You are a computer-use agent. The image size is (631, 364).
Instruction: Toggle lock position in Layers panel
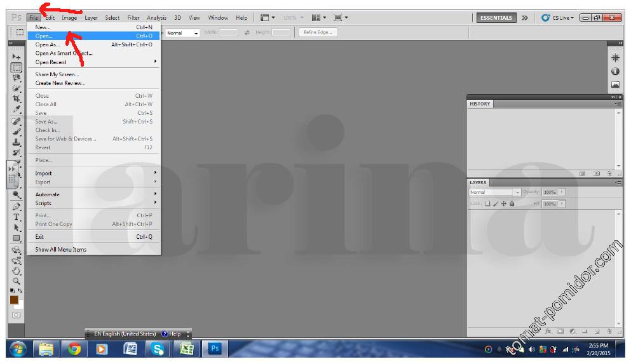coord(504,204)
